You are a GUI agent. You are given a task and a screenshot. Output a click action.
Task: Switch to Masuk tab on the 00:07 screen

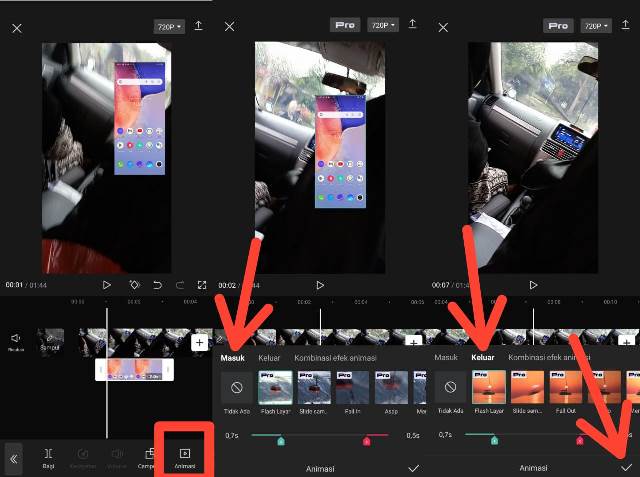pos(446,357)
